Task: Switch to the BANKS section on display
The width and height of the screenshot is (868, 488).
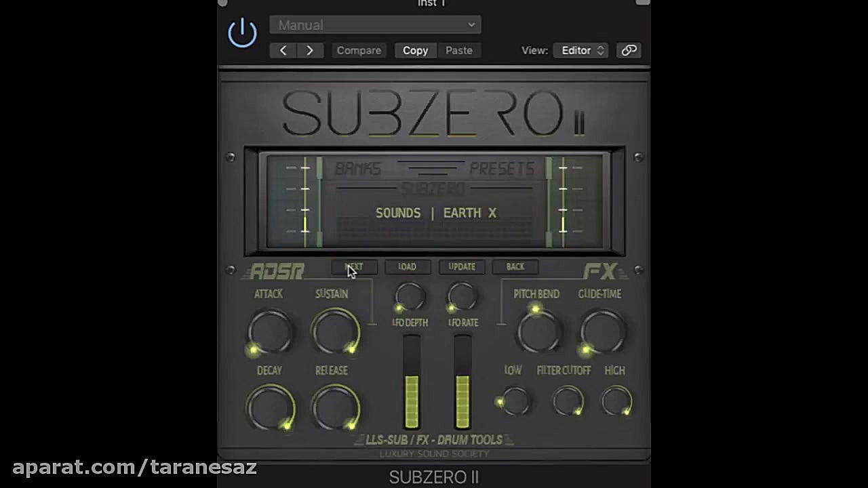Action: (357, 169)
